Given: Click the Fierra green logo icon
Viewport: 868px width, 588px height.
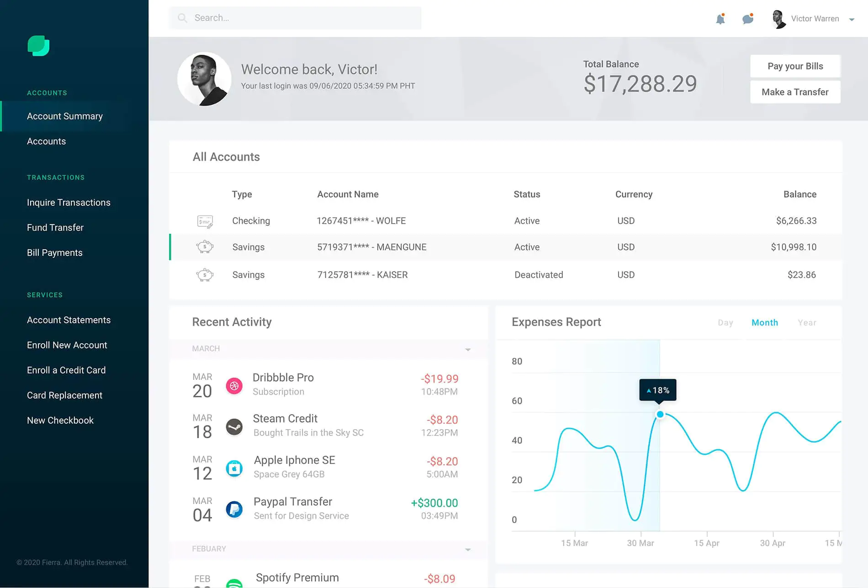Looking at the screenshot, I should coord(38,46).
